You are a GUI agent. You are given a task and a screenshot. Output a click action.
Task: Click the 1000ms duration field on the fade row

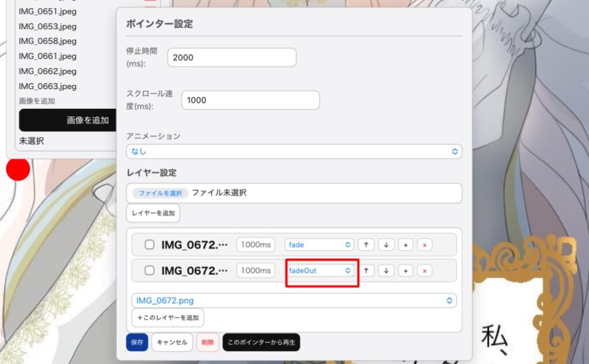coord(256,245)
